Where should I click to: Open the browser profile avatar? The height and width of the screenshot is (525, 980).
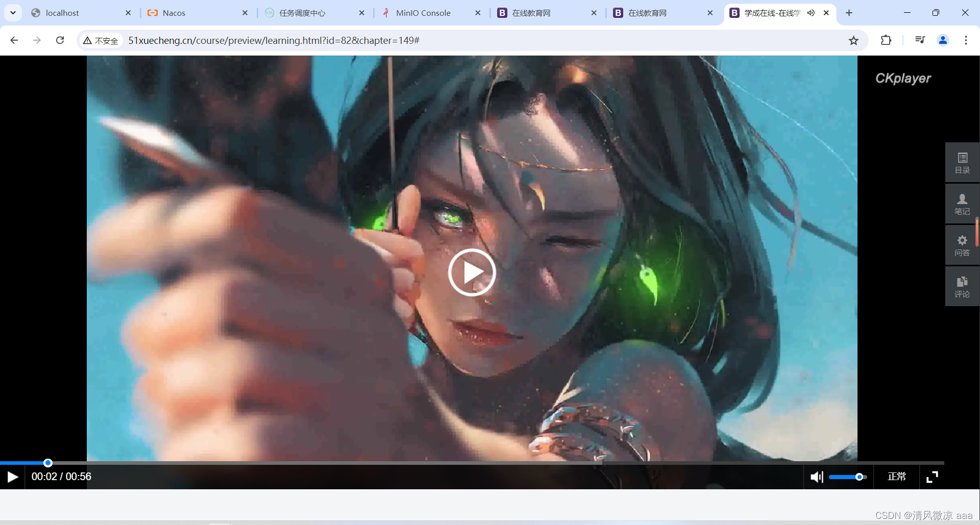(x=943, y=40)
